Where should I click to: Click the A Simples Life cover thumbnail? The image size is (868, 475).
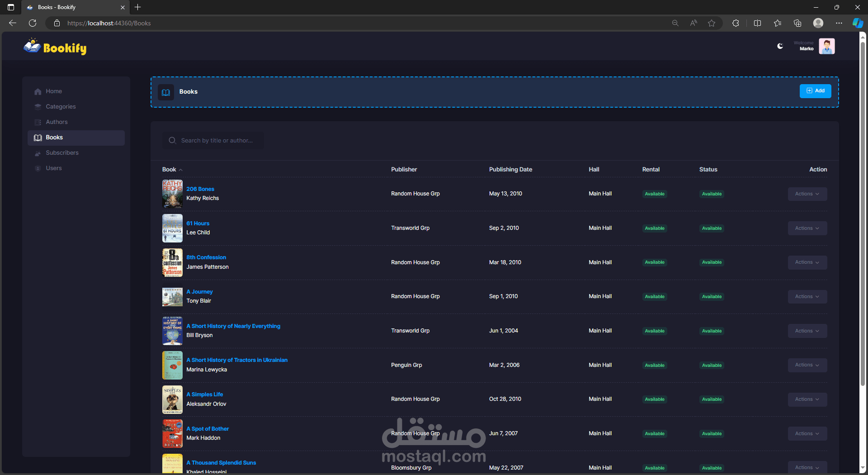click(x=172, y=399)
